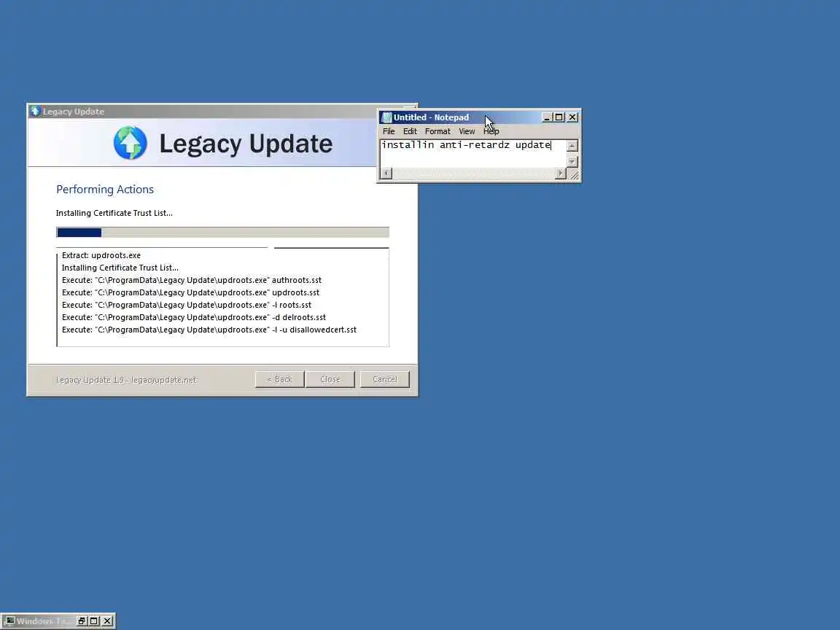Image resolution: width=840 pixels, height=630 pixels.
Task: Click the Notepad vertical scroll up arrow
Action: (572, 146)
